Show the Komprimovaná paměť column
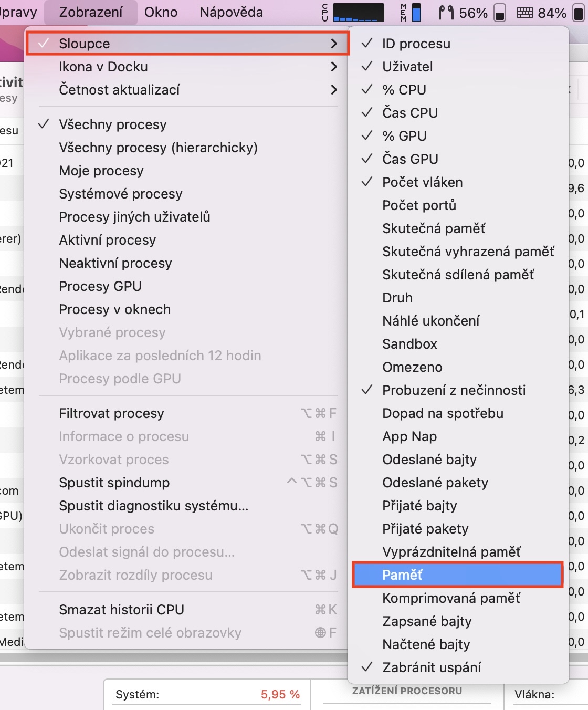588x710 pixels. tap(451, 598)
